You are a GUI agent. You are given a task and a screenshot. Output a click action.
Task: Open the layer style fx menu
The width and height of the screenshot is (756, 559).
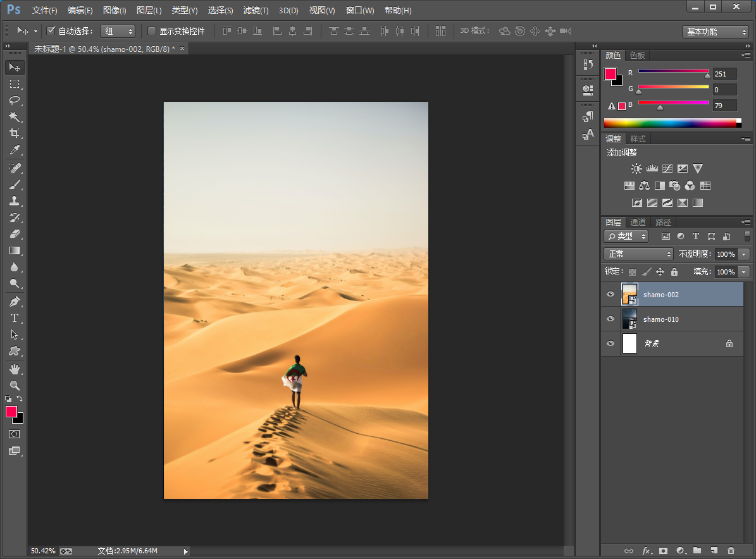pyautogui.click(x=647, y=550)
